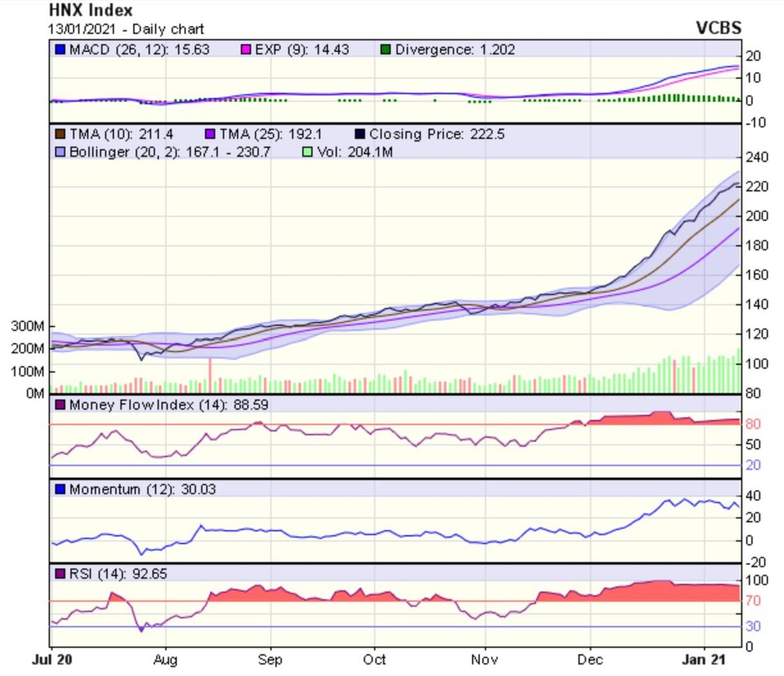The image size is (784, 676).
Task: Click the green Divergence legend swatch
Action: coord(386,50)
